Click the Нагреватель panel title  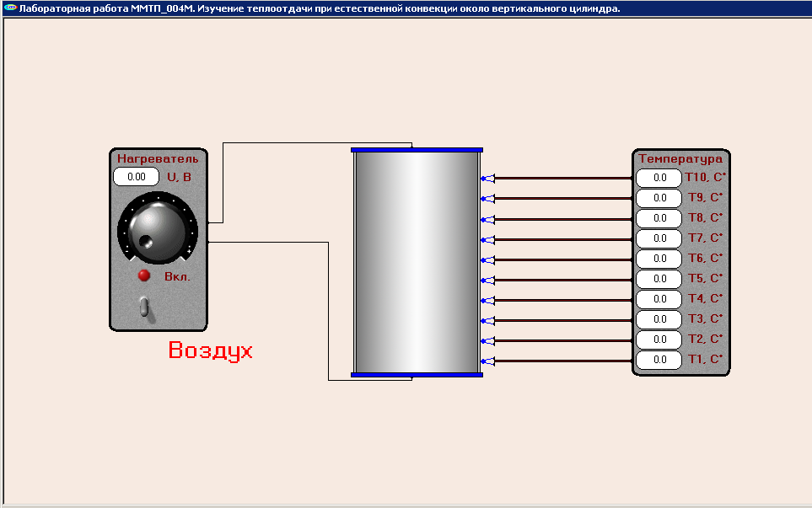(158, 159)
